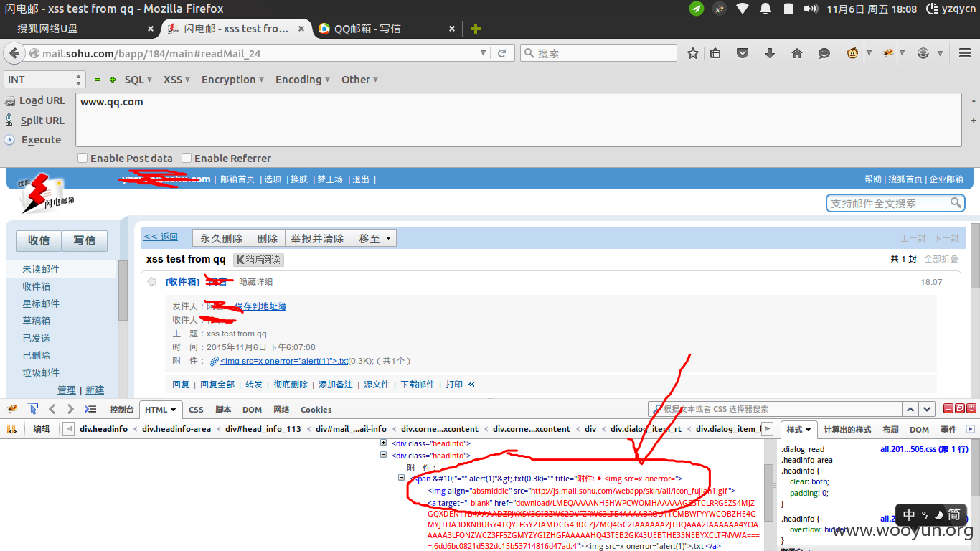
Task: Enable Referrer checkbox
Action: pyautogui.click(x=187, y=158)
